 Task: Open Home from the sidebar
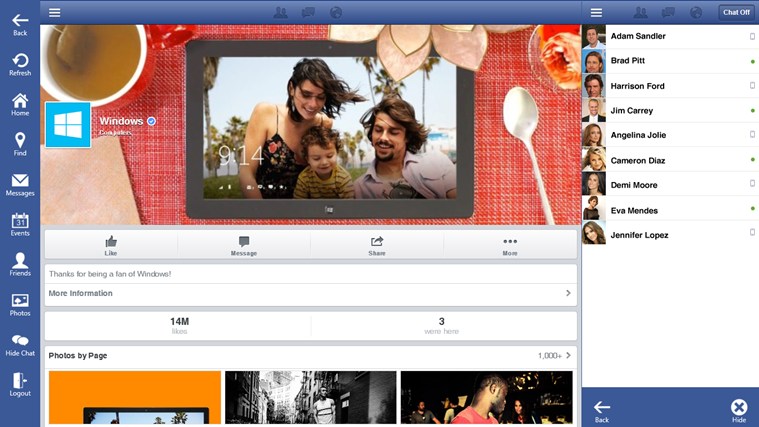click(20, 105)
